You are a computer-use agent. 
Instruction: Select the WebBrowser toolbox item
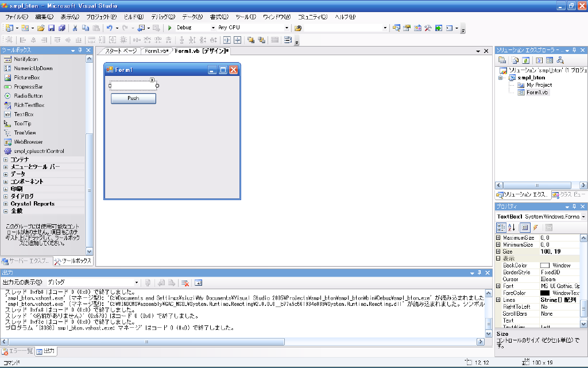(x=28, y=142)
